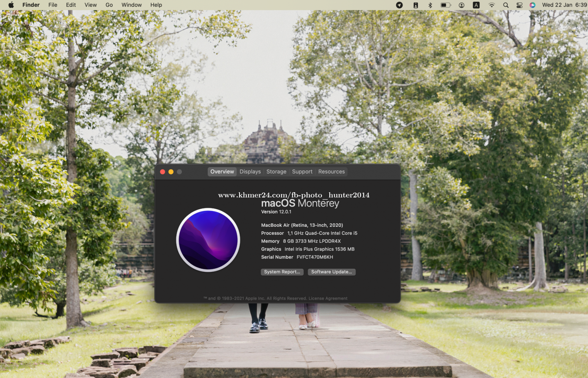The image size is (588, 378).
Task: Switch to the Resources tab
Action: tap(332, 172)
